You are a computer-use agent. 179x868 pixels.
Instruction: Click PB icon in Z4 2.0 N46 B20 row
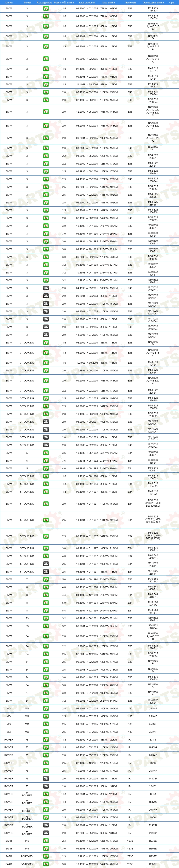(46, 636)
